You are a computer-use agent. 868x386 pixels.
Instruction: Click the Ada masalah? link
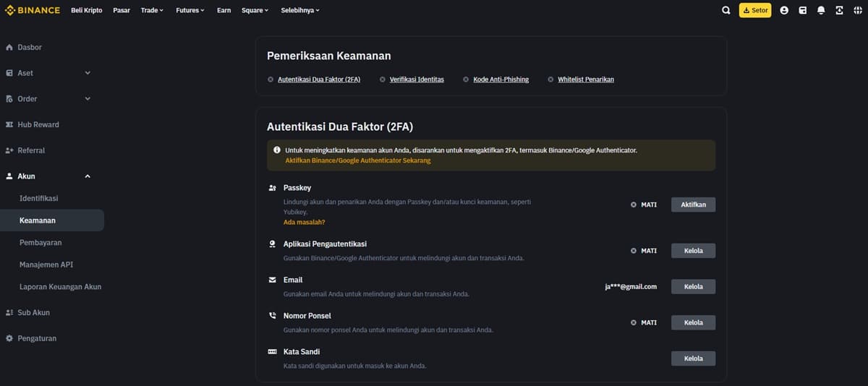tap(304, 222)
